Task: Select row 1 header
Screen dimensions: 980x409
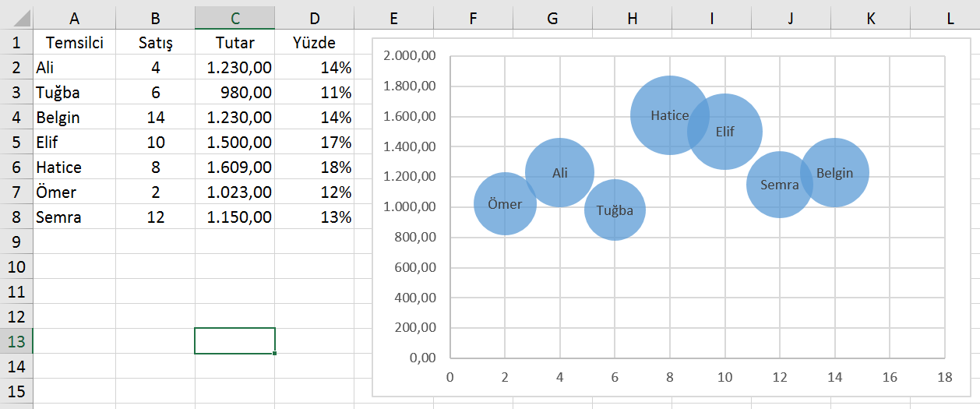Action: (16, 43)
